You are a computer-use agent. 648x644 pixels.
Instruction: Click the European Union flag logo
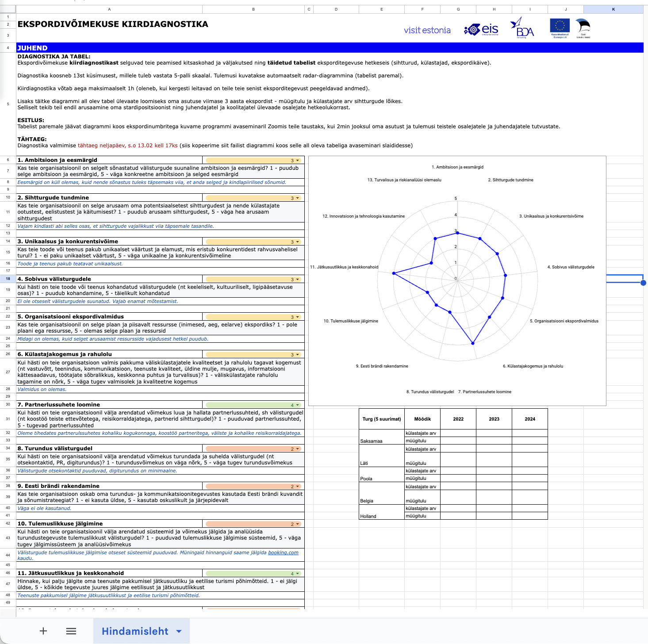[560, 28]
